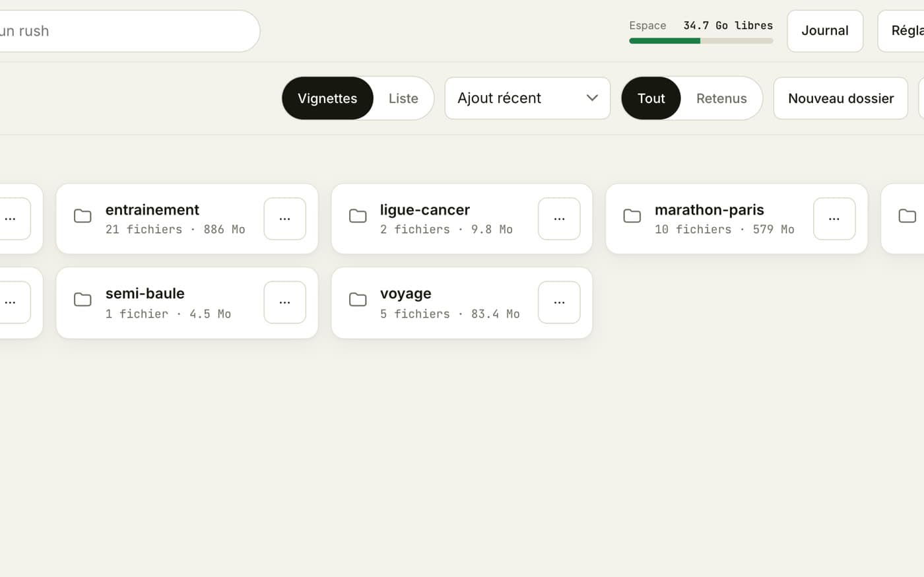The height and width of the screenshot is (577, 924).
Task: Create a Nouveau dossier
Action: coord(841,98)
